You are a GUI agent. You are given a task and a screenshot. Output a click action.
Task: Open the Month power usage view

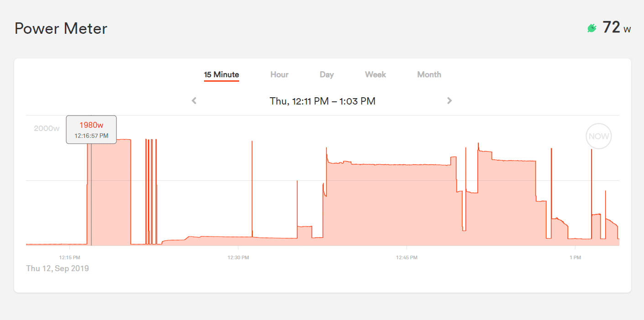[x=429, y=74]
